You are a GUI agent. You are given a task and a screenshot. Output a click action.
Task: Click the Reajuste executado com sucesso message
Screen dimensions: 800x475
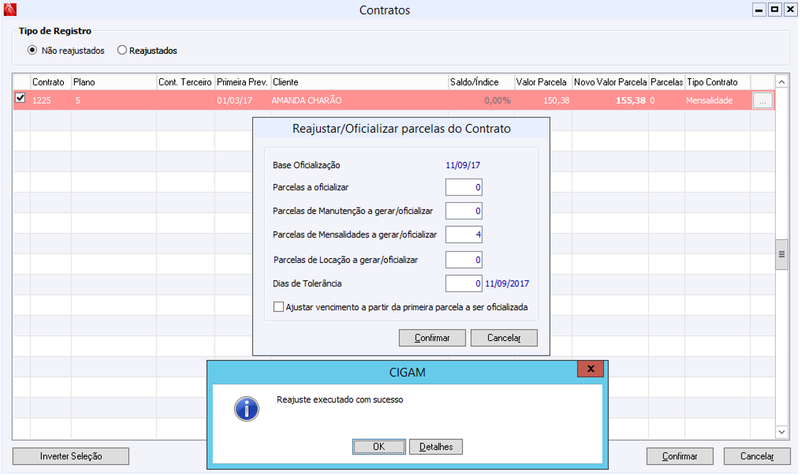(340, 399)
